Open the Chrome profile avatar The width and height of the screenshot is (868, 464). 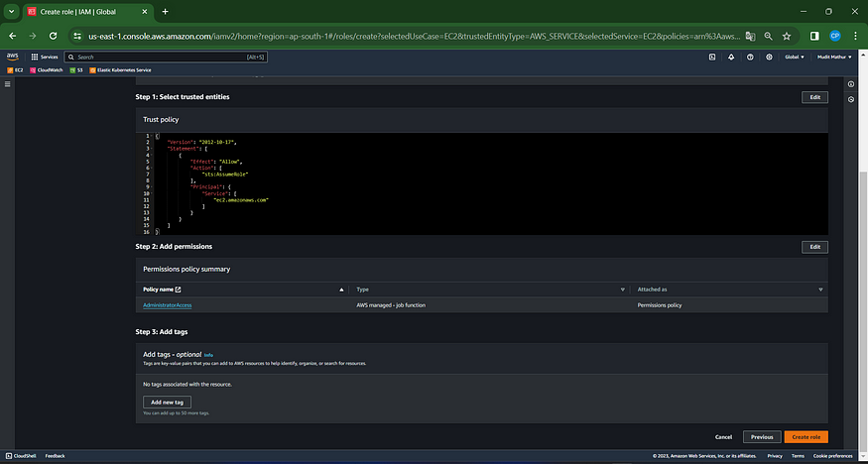pyautogui.click(x=835, y=36)
